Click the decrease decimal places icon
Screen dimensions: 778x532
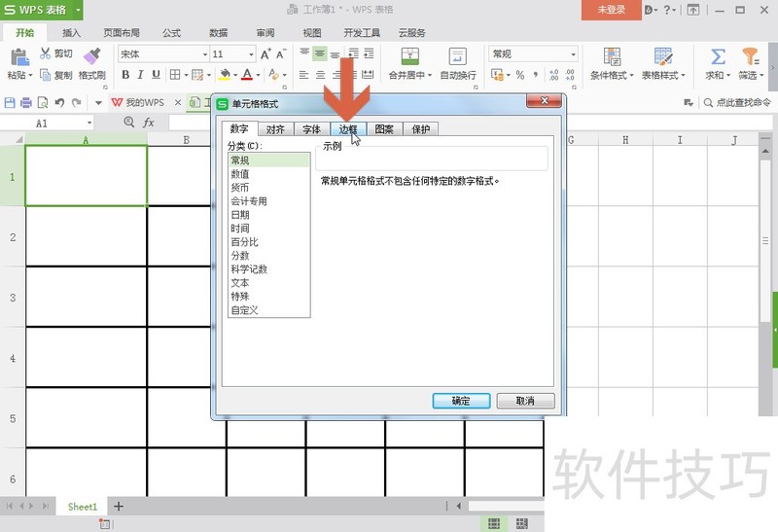click(570, 75)
